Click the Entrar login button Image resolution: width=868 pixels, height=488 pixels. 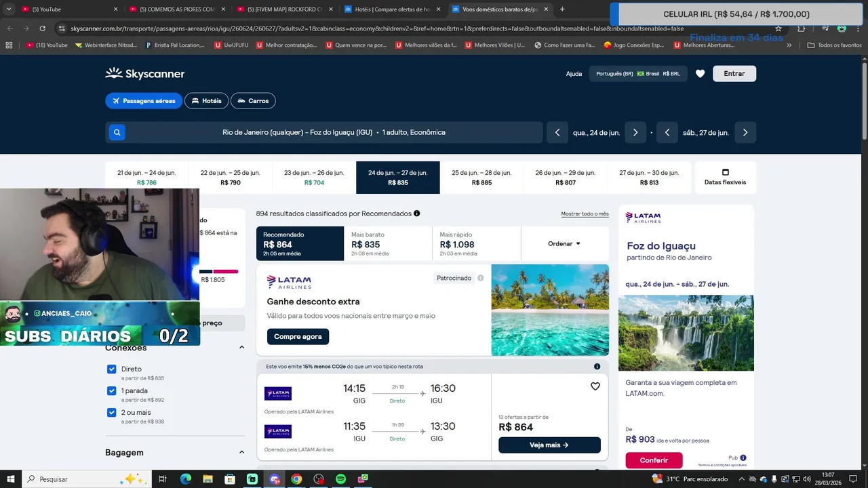pyautogui.click(x=734, y=74)
